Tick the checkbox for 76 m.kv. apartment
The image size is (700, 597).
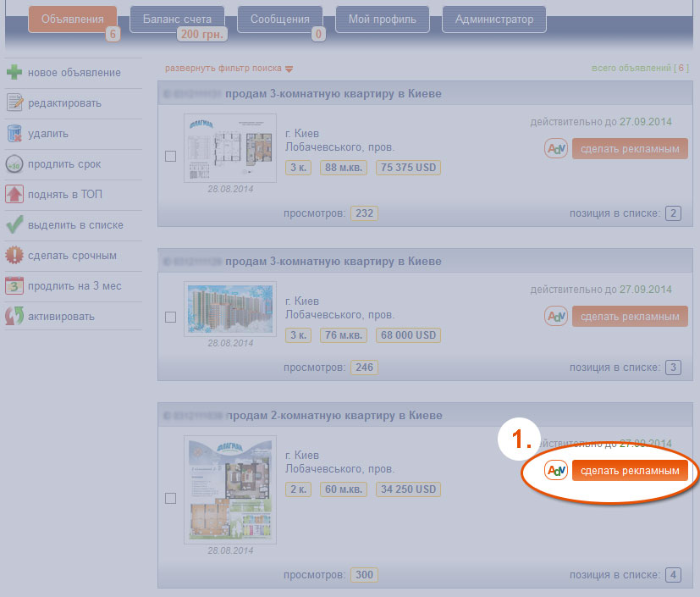170,317
